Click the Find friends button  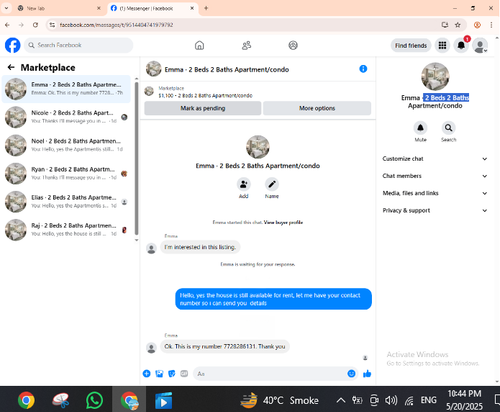411,45
